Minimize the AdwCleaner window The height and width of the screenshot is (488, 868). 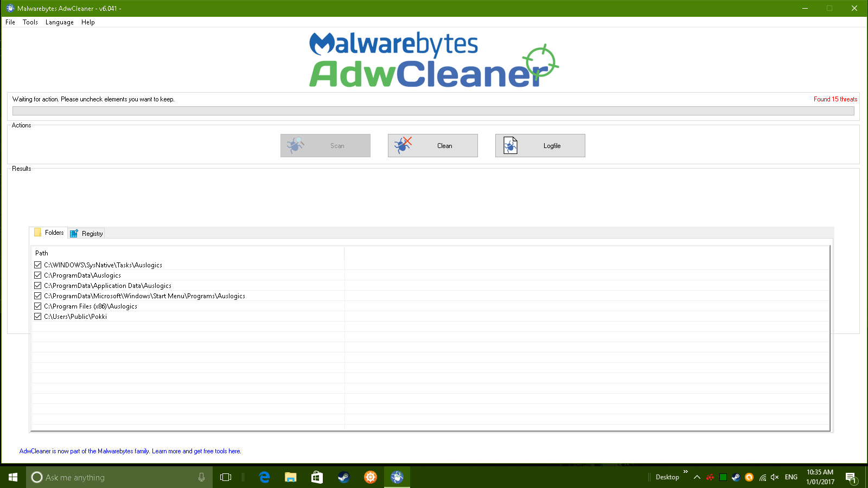pyautogui.click(x=805, y=8)
